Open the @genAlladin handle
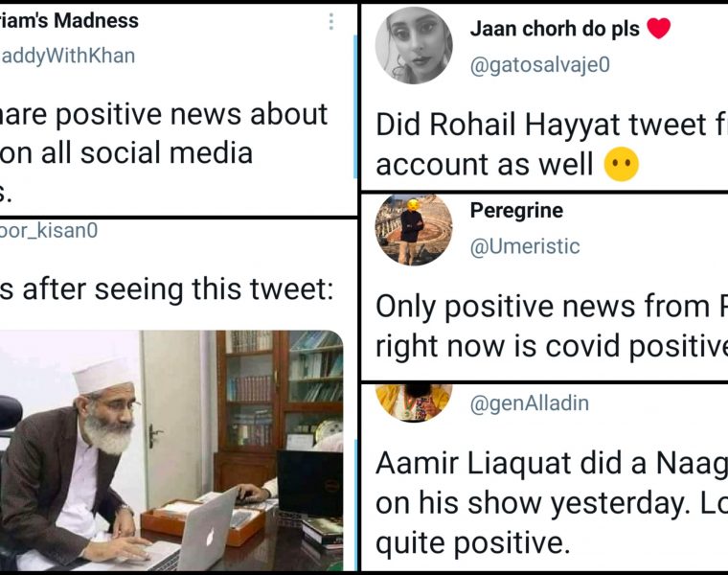Image resolution: width=728 pixels, height=575 pixels. 530,402
